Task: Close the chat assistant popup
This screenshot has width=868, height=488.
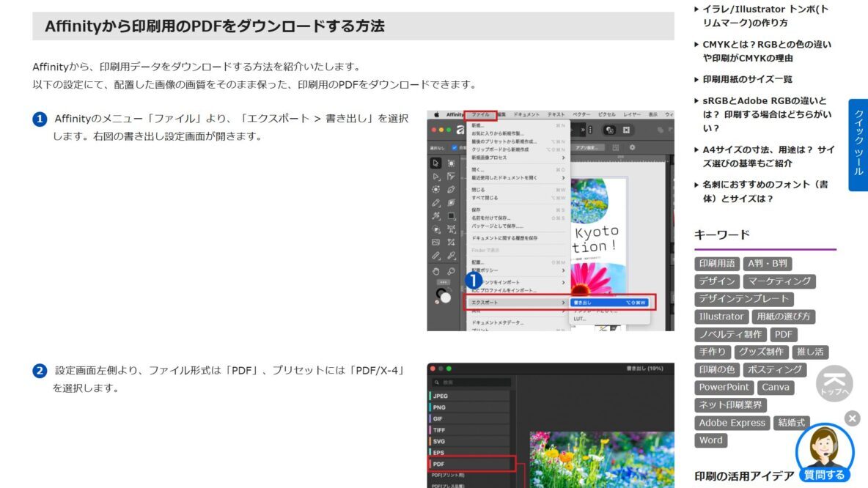Action: (x=852, y=418)
